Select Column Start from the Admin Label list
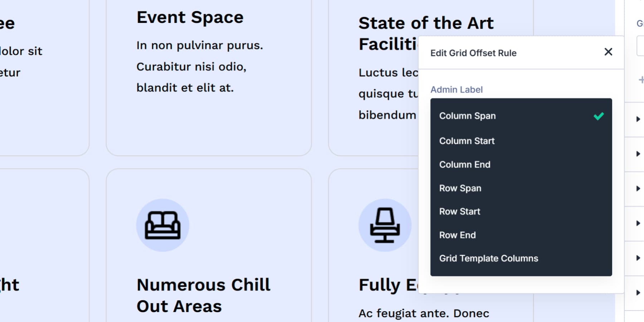The height and width of the screenshot is (322, 644). pyautogui.click(x=467, y=141)
